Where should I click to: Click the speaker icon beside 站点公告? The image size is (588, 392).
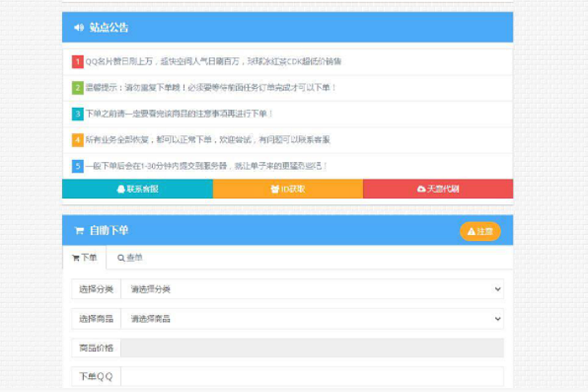(78, 27)
